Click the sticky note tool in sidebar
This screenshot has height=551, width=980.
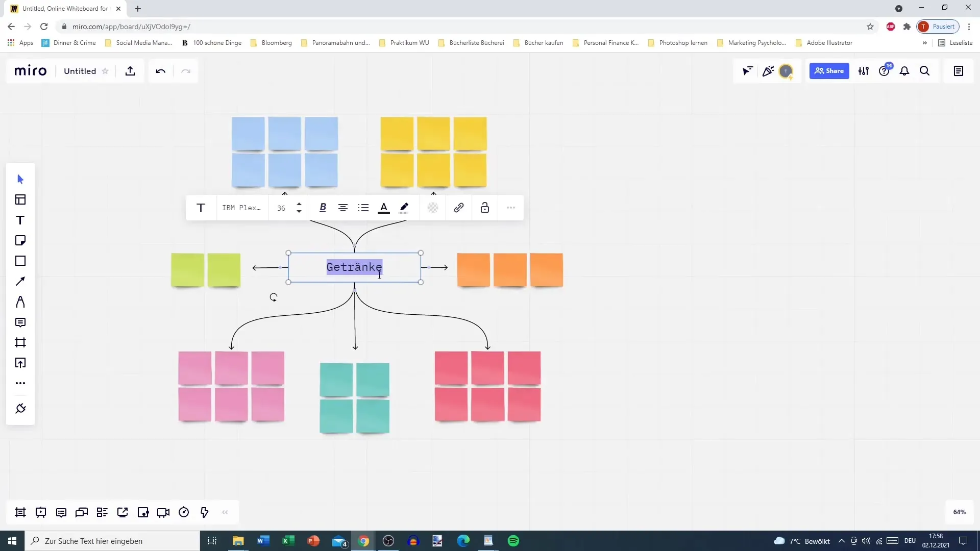coord(20,240)
